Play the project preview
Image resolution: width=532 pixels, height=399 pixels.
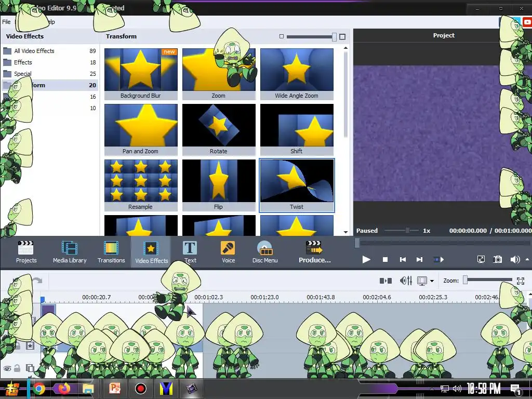(366, 260)
